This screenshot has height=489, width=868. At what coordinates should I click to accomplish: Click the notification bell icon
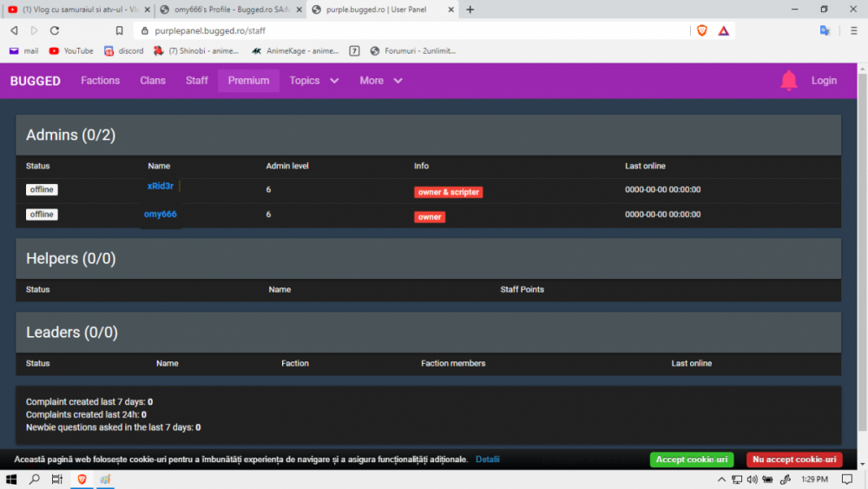pyautogui.click(x=788, y=81)
